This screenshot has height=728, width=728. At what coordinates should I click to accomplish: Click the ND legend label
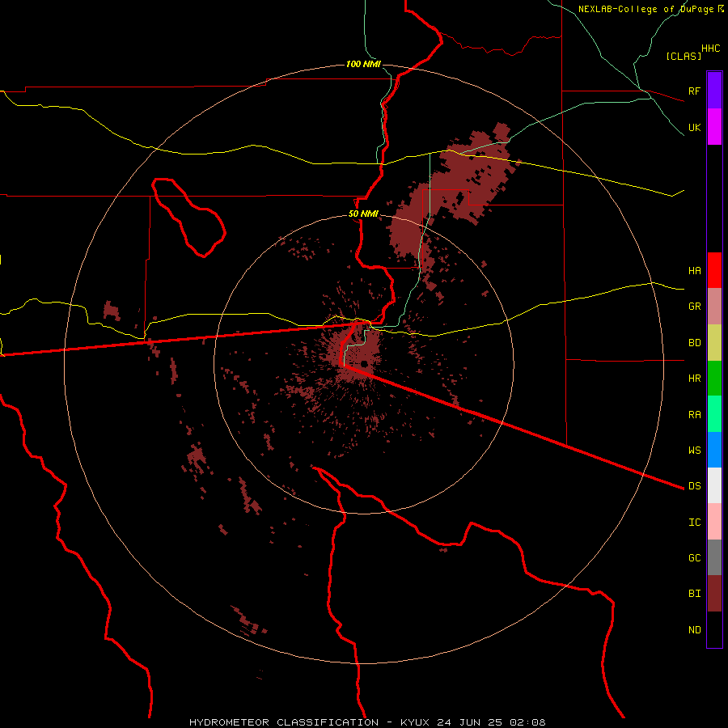pos(694,629)
